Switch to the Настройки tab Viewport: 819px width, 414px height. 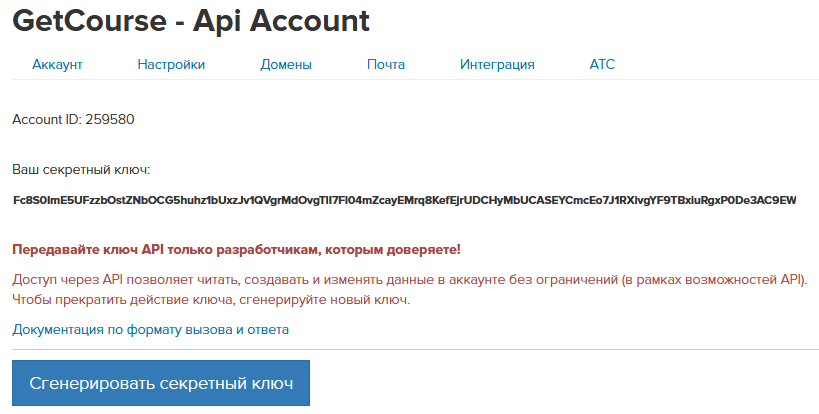pos(171,65)
